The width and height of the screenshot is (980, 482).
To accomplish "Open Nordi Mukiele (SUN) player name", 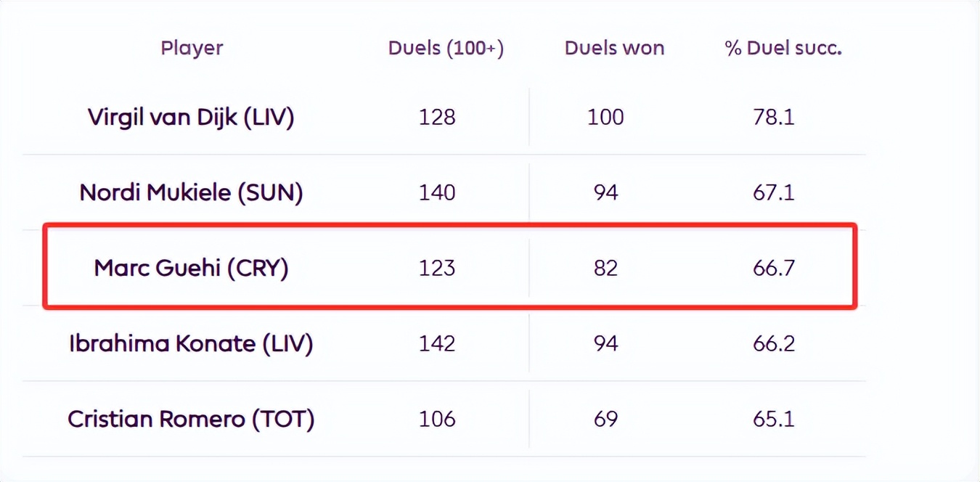I will click(191, 192).
